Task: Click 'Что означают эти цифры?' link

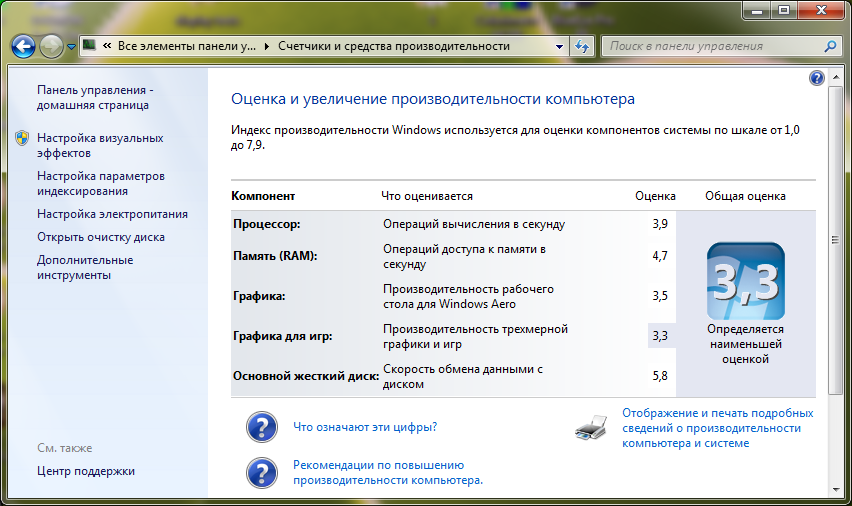Action: [365, 427]
